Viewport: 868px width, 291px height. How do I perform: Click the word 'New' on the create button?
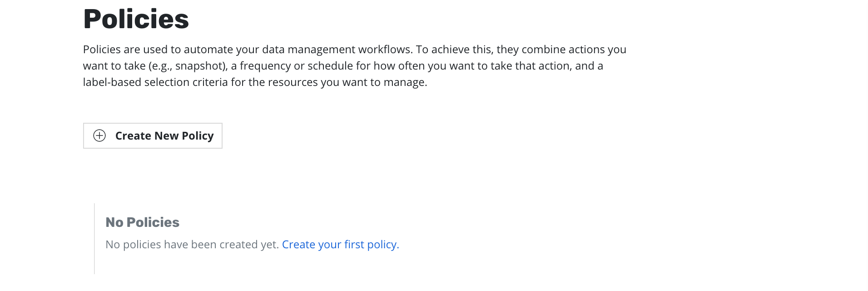pyautogui.click(x=166, y=136)
